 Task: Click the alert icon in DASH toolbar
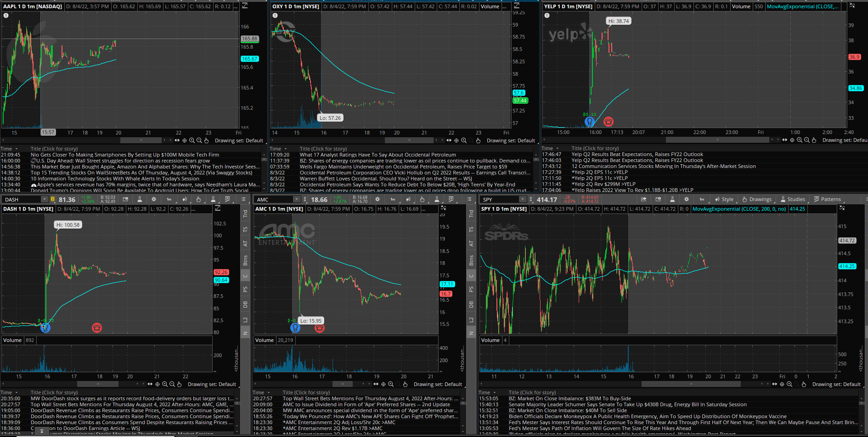point(125,199)
